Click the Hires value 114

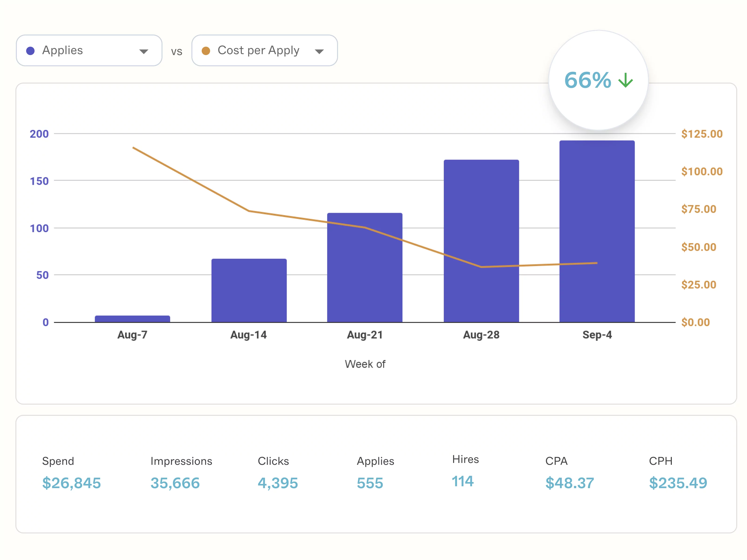click(462, 481)
